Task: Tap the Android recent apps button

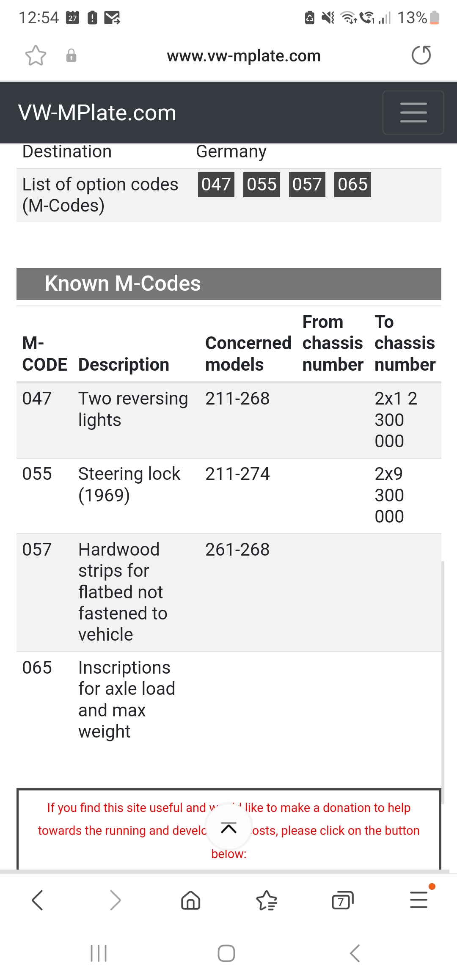Action: click(x=99, y=953)
